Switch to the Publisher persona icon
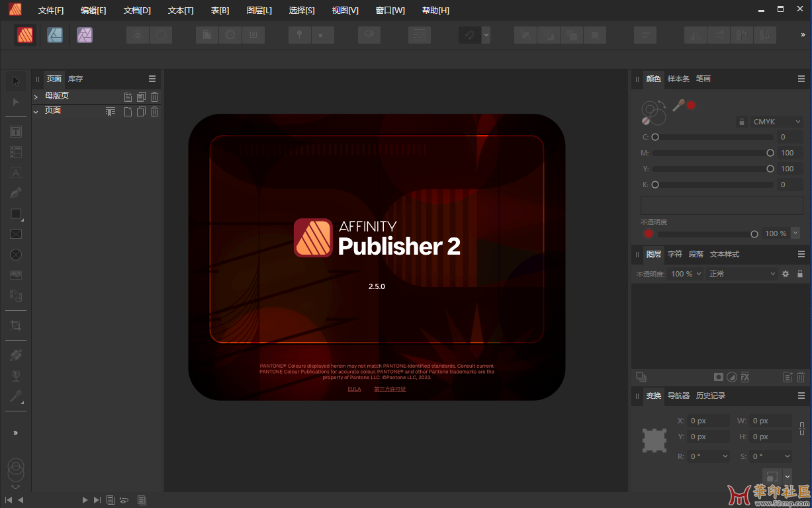 coord(26,35)
